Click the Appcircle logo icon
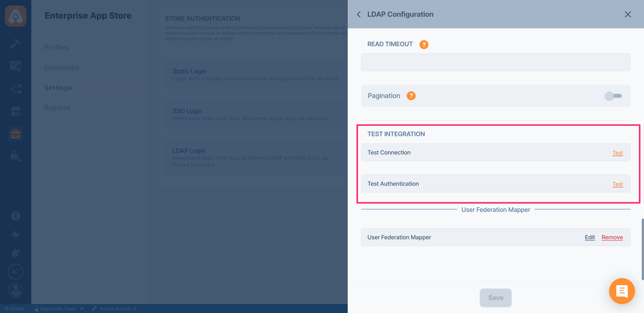This screenshot has width=644, height=313. [x=15, y=16]
